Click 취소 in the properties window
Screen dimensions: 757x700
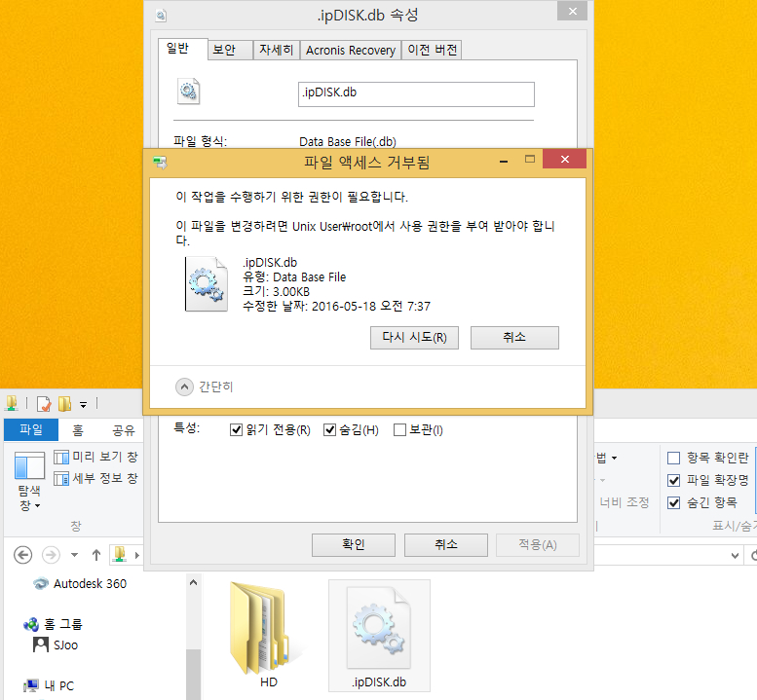pos(446,545)
